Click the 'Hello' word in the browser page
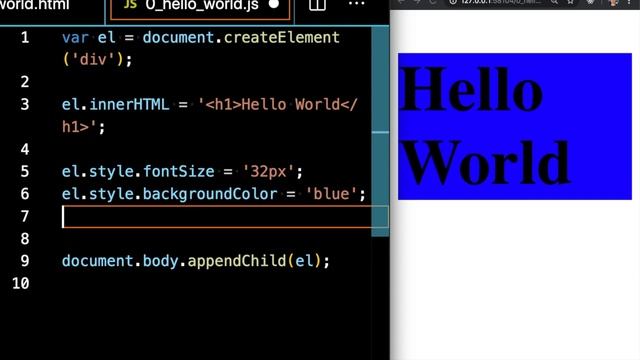The image size is (640, 360). 472,89
